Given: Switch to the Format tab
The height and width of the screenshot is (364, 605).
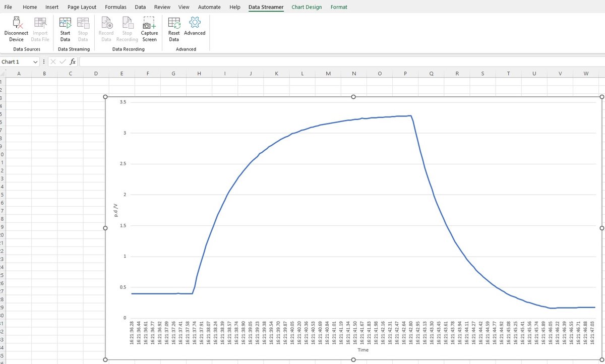Looking at the screenshot, I should tap(339, 7).
